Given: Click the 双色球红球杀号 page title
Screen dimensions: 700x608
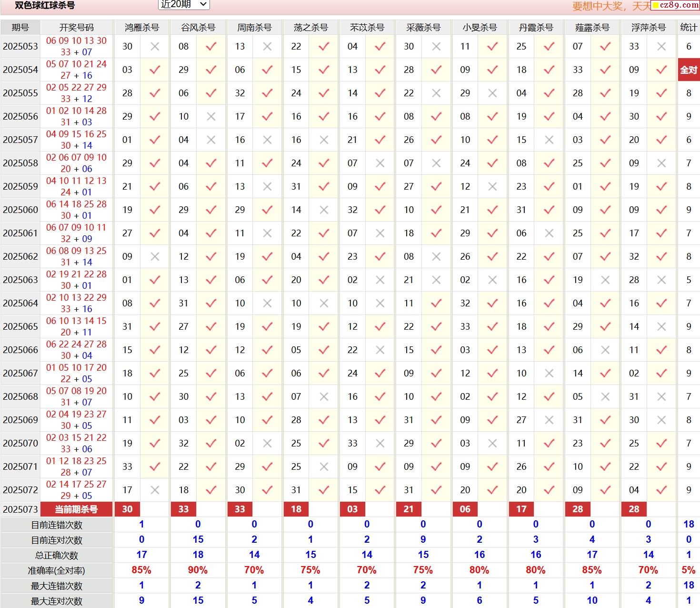Looking at the screenshot, I should [45, 5].
